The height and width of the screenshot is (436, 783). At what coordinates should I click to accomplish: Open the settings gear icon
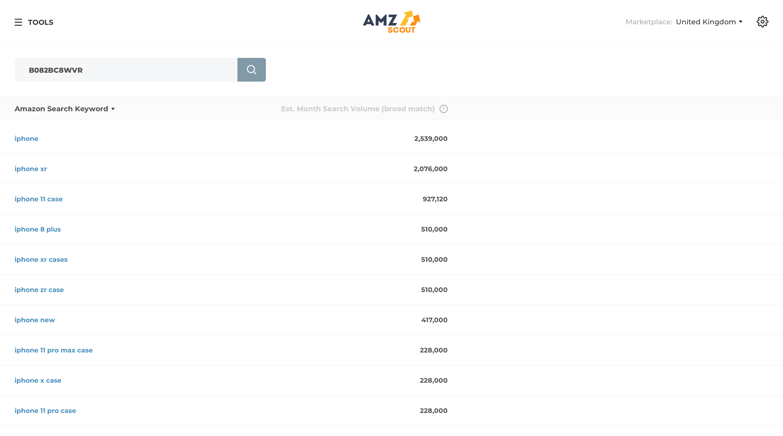point(762,21)
